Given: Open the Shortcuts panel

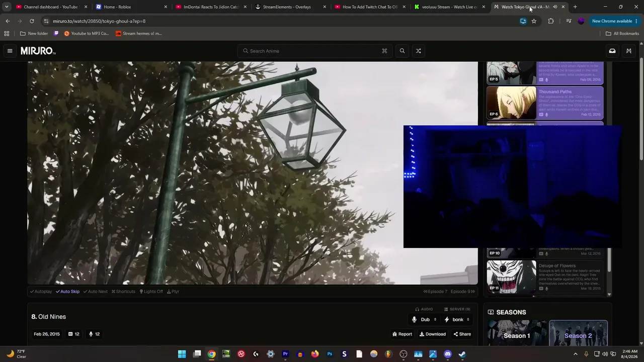Looking at the screenshot, I should coord(123,292).
